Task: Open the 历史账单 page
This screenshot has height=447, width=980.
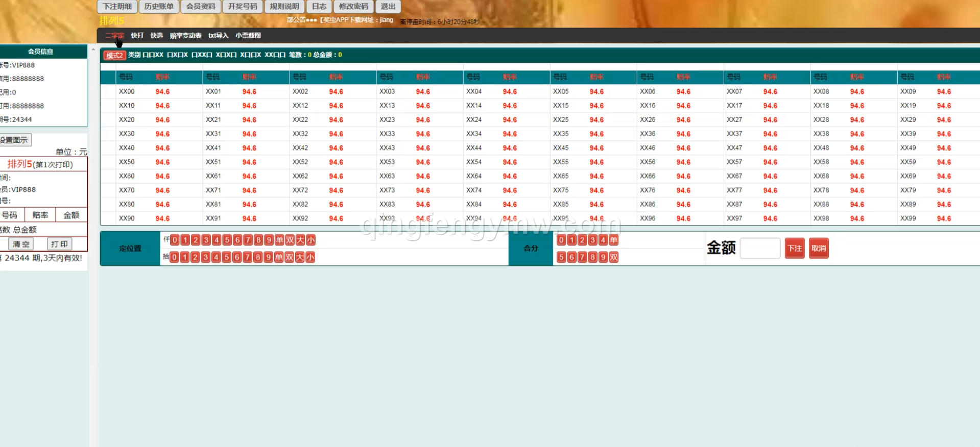Action: point(159,7)
